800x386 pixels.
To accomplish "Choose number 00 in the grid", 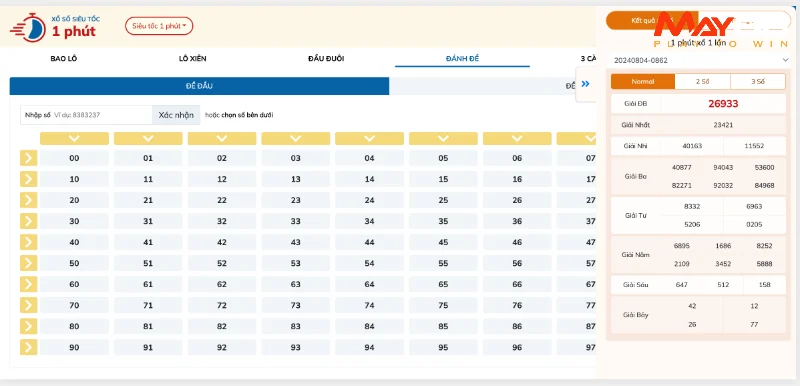I will (74, 158).
